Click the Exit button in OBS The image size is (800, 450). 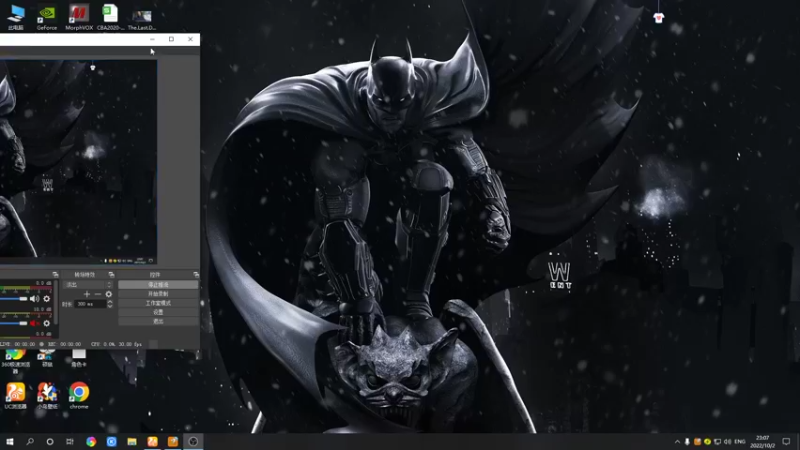tap(158, 321)
